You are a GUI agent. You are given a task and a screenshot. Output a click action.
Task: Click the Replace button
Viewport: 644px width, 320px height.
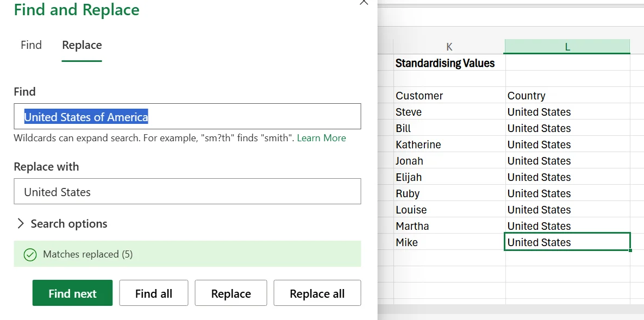coord(230,293)
